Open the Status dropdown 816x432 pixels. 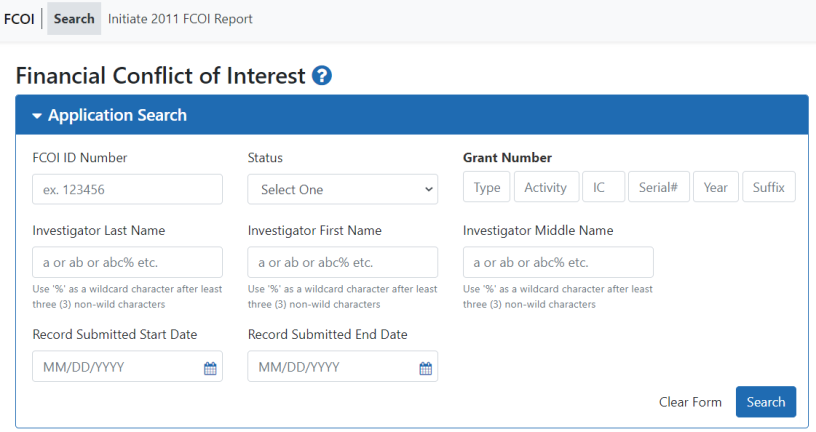(x=342, y=189)
